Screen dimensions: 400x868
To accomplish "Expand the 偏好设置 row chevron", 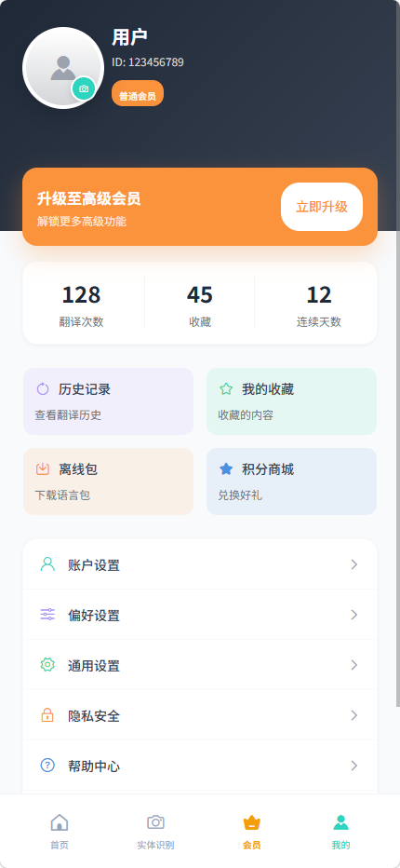I will [354, 615].
